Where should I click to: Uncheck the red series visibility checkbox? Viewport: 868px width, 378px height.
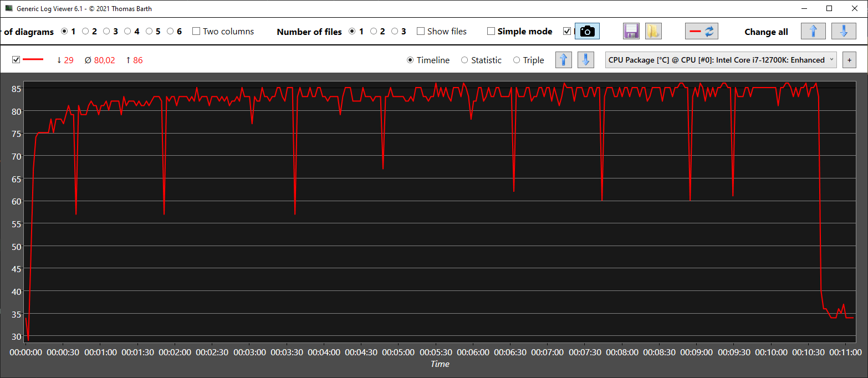point(16,60)
